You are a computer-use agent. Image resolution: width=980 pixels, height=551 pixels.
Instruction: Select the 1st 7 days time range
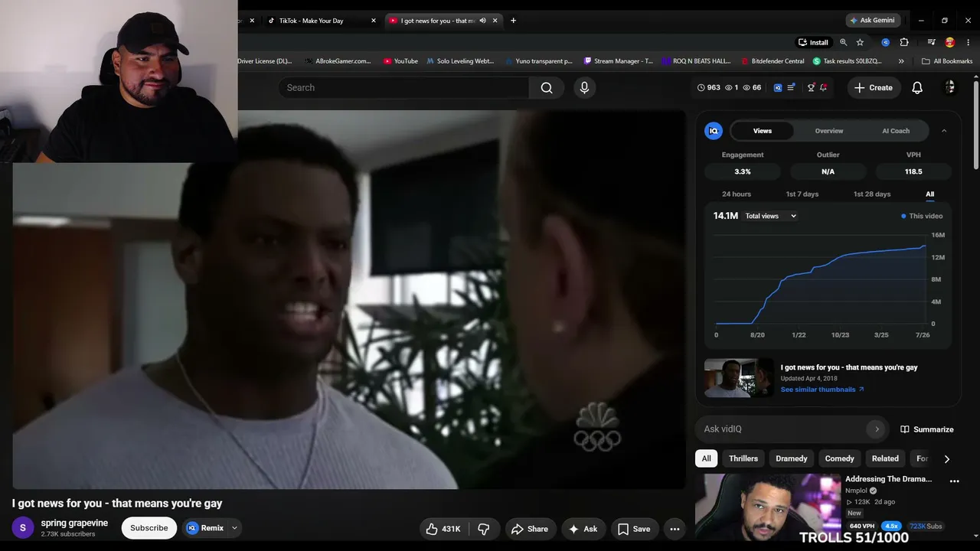tap(802, 194)
